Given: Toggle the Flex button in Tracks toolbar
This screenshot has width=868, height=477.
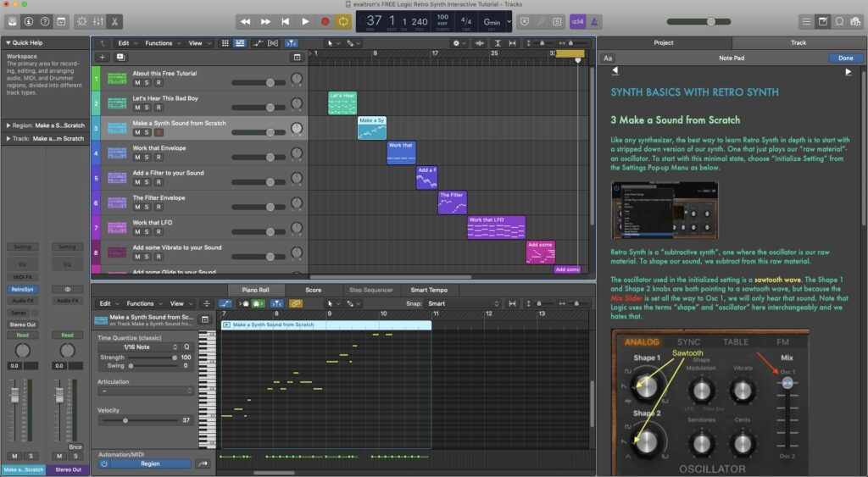Looking at the screenshot, I should [273, 43].
